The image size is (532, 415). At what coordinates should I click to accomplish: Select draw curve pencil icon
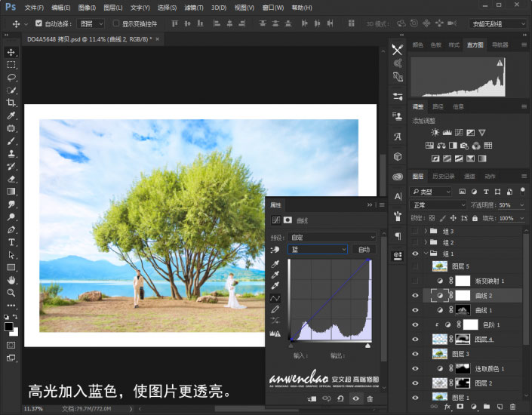[x=275, y=309]
